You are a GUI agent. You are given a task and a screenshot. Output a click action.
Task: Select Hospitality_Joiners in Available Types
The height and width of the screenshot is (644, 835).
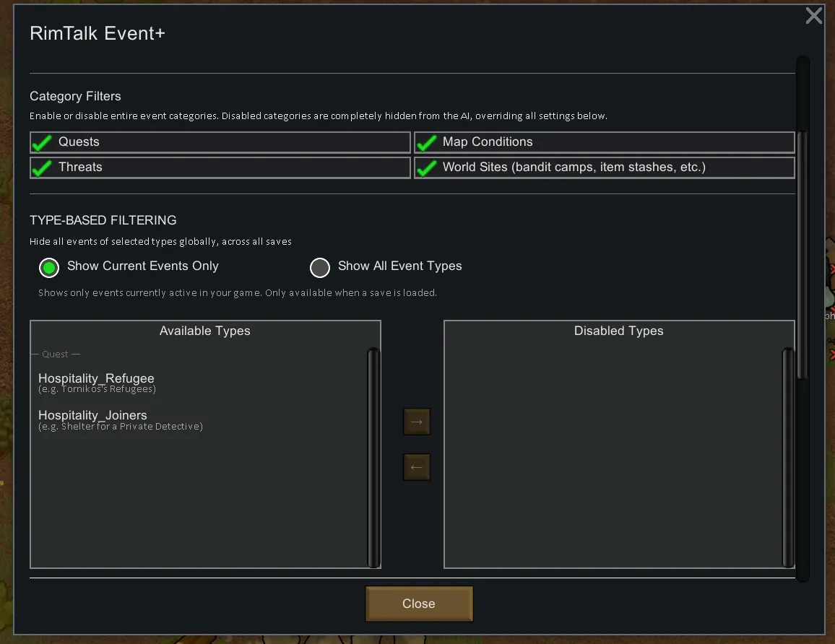(92, 416)
